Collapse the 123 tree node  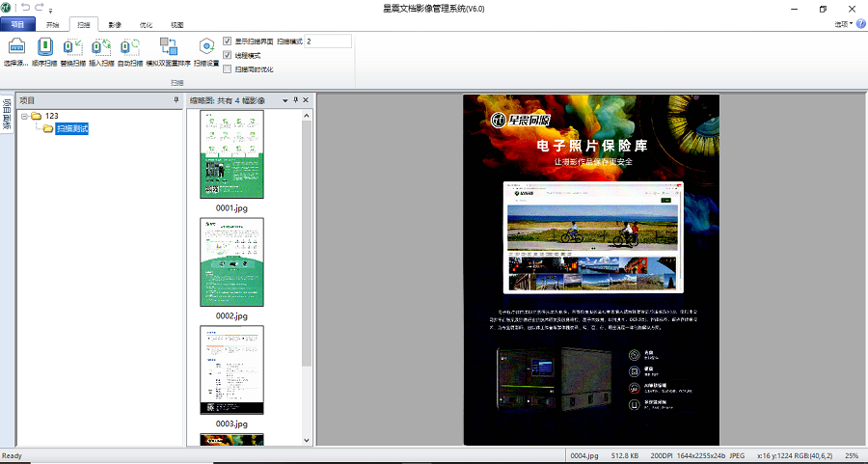[x=25, y=117]
